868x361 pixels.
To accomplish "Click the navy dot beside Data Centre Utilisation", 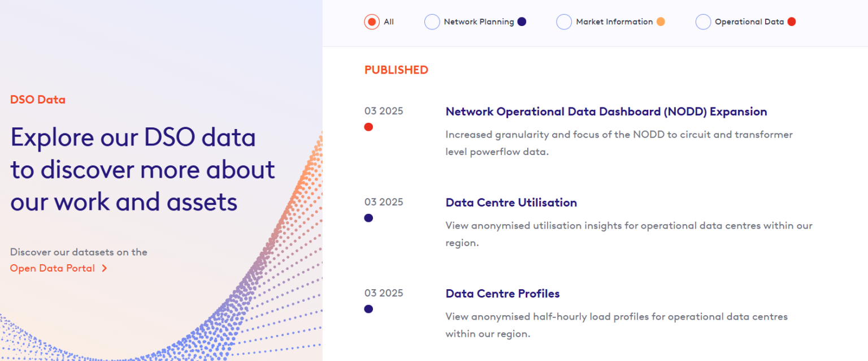I will [368, 218].
